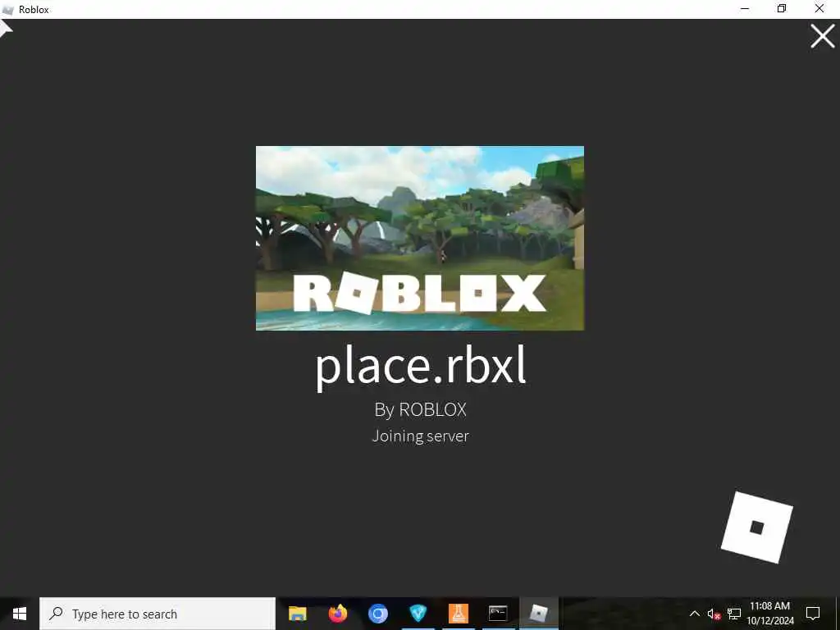Screen dimensions: 840x630
Task: Cancel loading with the white X icon
Action: tap(822, 36)
